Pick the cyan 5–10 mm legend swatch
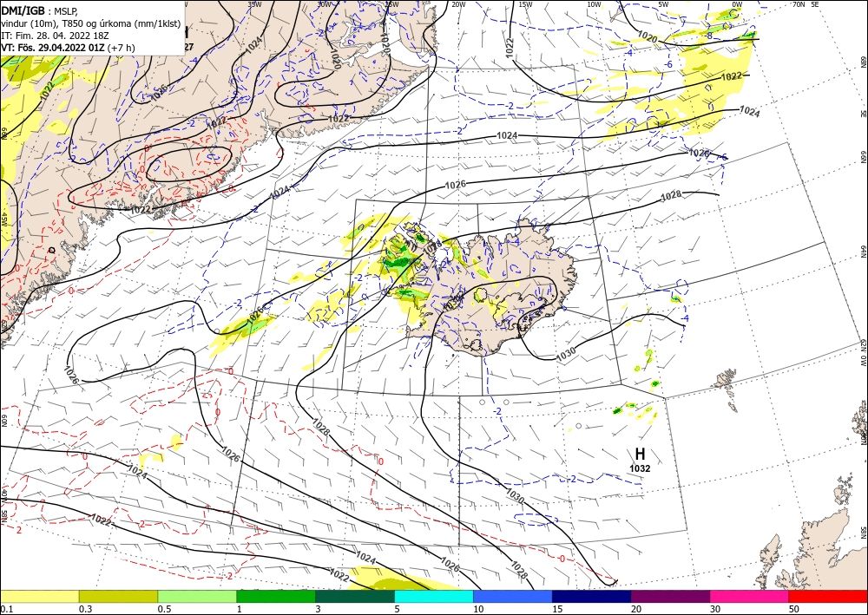868x615 pixels. point(434,596)
